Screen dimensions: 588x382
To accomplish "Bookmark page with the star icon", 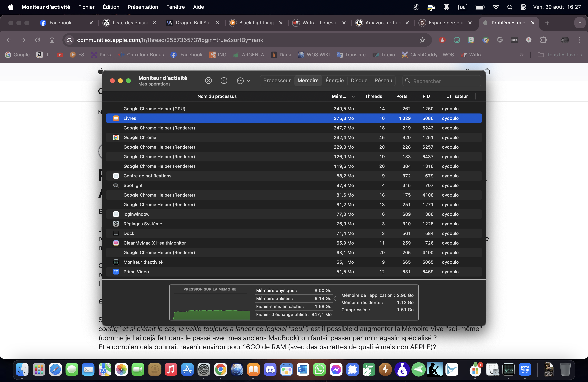I will pyautogui.click(x=422, y=40).
